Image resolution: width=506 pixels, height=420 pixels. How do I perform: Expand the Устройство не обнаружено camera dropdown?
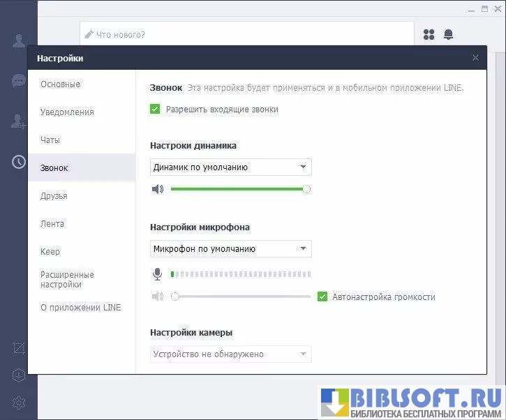click(x=231, y=354)
